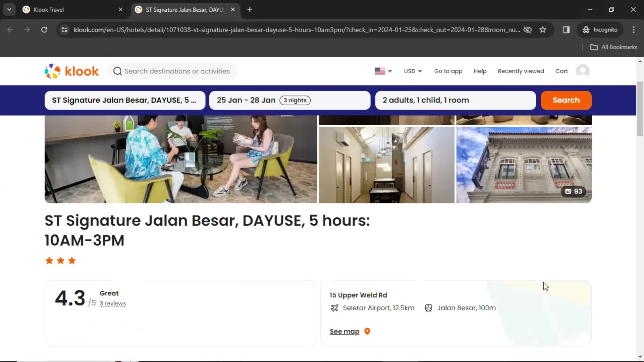The image size is (644, 362).
Task: Click the third-party cookies blocked eye icon
Action: (x=528, y=30)
